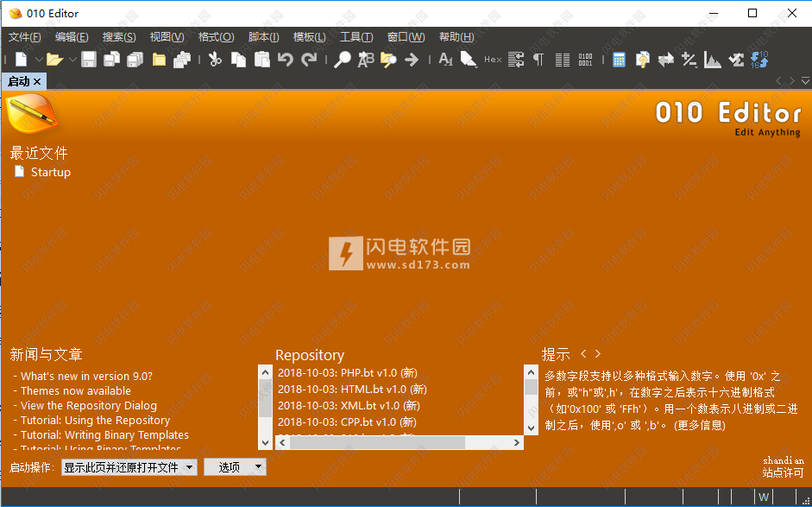Toggle show whitespace paragraph mark icon
This screenshot has height=507, width=812.
click(538, 60)
